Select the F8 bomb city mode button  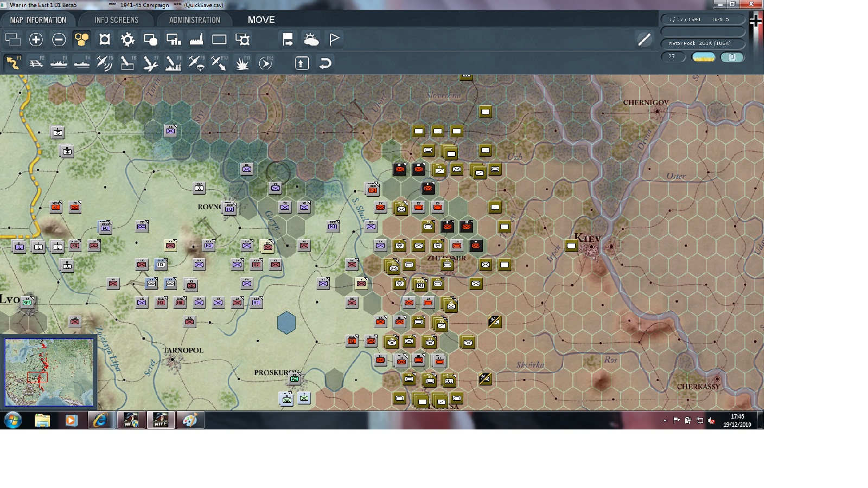tap(173, 63)
